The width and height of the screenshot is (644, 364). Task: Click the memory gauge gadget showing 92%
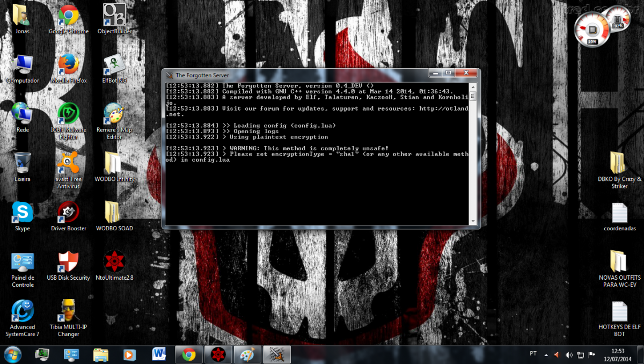click(x=619, y=20)
